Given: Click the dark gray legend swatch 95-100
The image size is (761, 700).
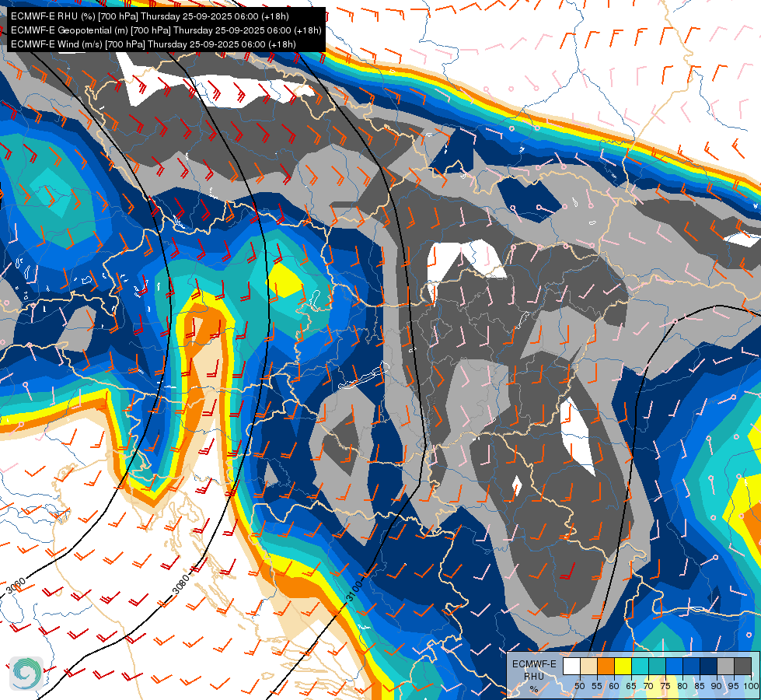Looking at the screenshot, I should click(x=742, y=666).
